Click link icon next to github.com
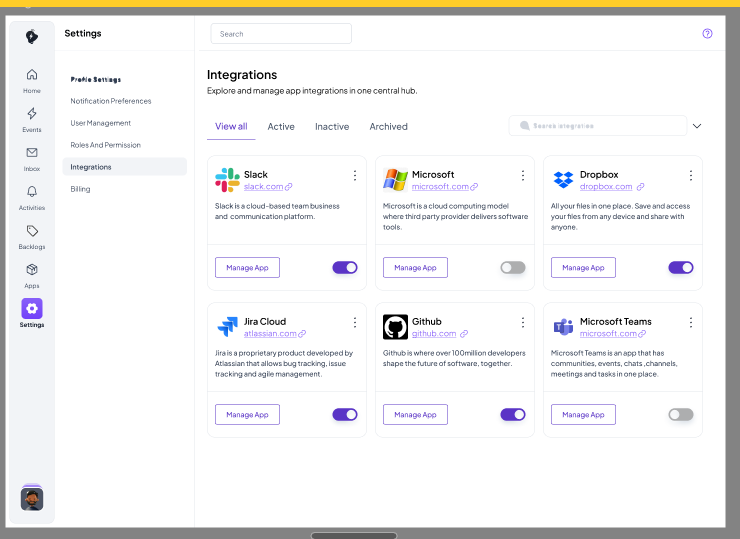This screenshot has height=539, width=740. pyautogui.click(x=464, y=334)
